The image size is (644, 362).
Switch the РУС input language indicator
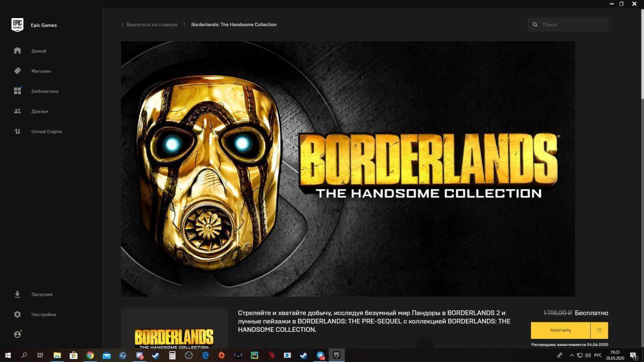click(598, 355)
